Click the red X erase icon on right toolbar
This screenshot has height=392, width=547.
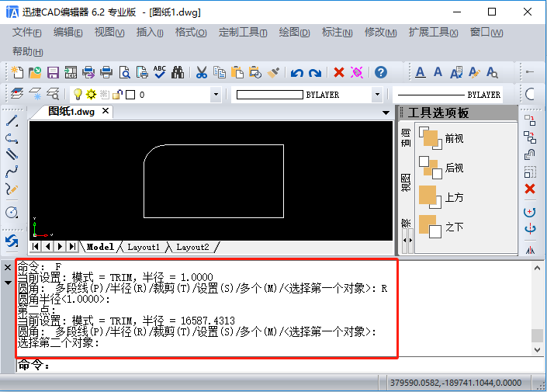click(530, 189)
